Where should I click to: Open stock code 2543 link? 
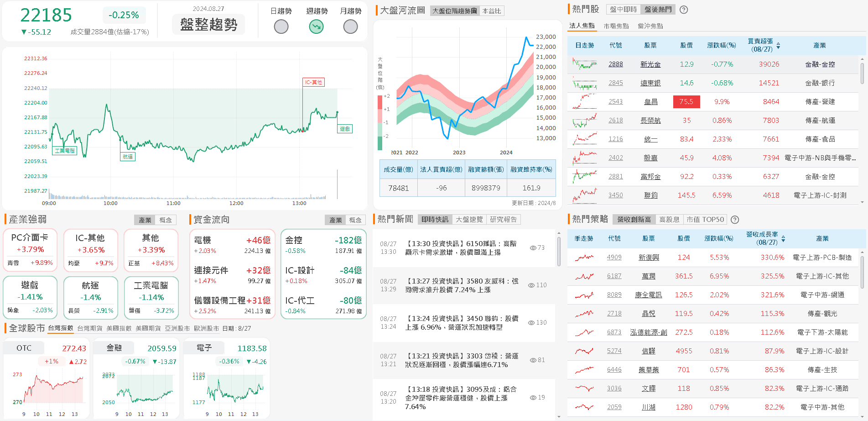coord(616,102)
